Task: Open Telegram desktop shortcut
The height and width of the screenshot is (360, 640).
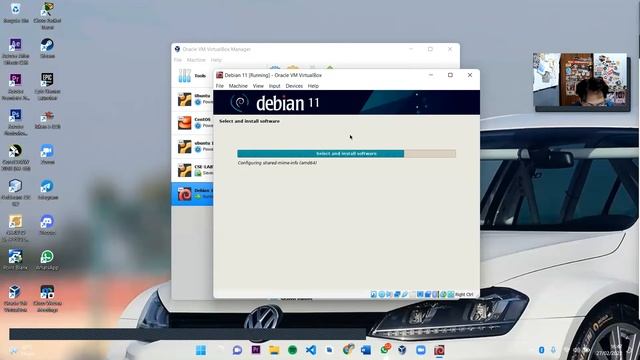Action: point(47,189)
